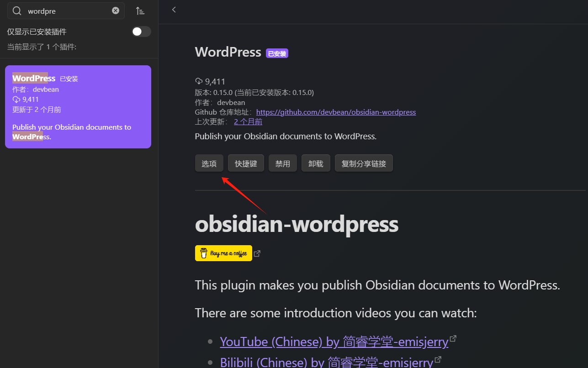
Task: Click the external link icon beside the Bilibili link
Action: pyautogui.click(x=438, y=359)
